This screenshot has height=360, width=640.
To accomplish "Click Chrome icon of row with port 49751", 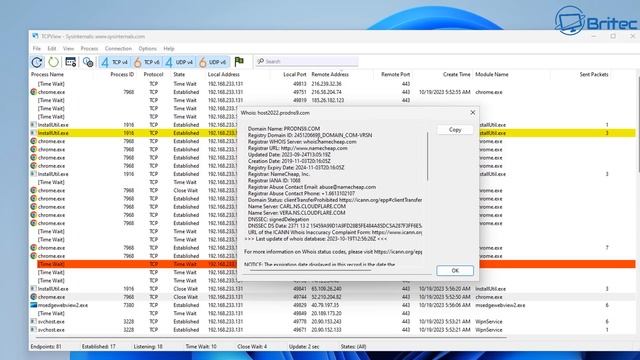I will coord(34,92).
